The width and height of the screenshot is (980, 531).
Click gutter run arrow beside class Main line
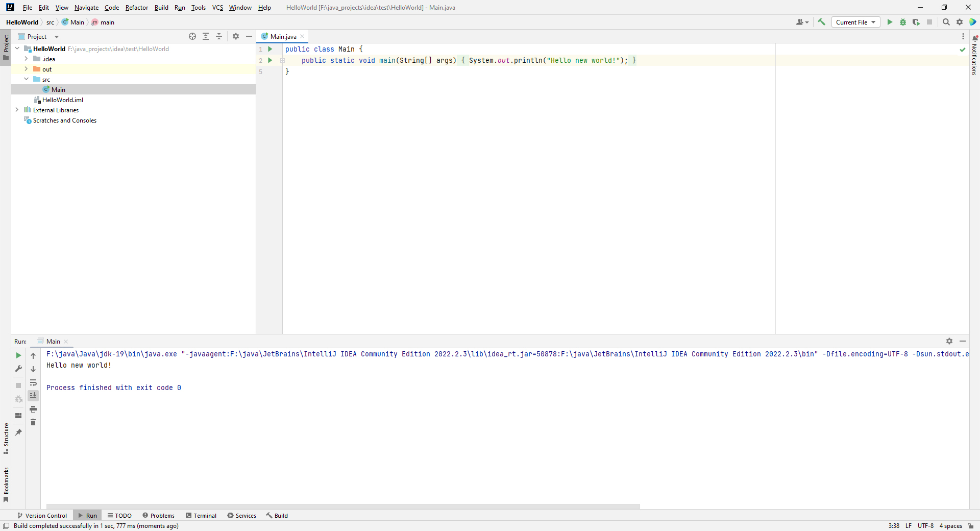(x=271, y=49)
